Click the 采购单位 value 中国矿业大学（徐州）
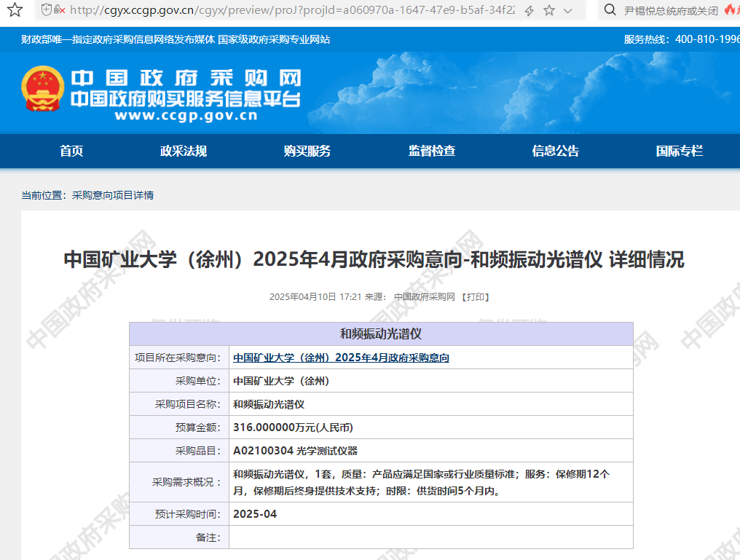Viewport: 740px width, 560px height. tap(281, 381)
